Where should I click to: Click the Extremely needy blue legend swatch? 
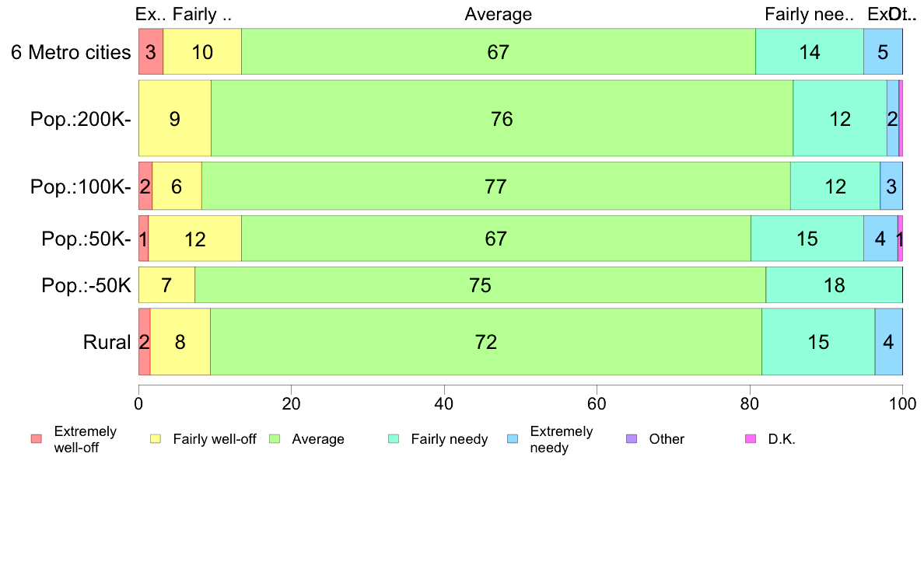click(513, 439)
